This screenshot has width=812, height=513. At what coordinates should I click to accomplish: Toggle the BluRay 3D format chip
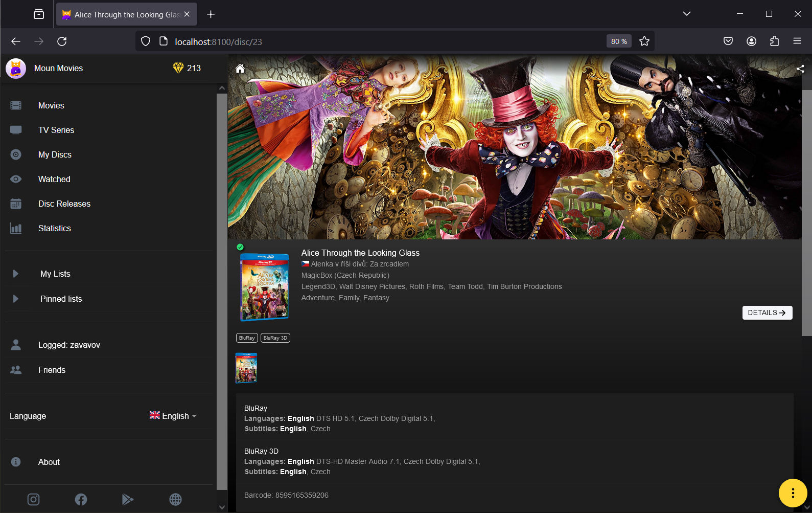(275, 338)
